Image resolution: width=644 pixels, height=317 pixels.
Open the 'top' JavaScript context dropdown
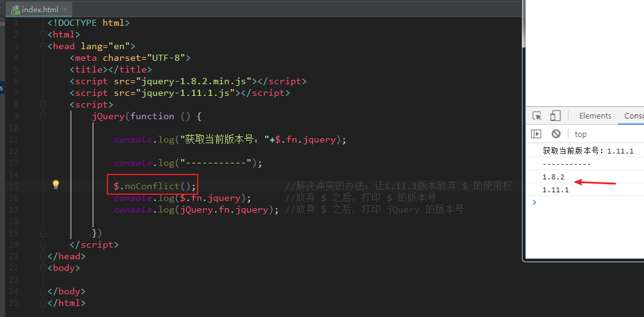(x=581, y=134)
